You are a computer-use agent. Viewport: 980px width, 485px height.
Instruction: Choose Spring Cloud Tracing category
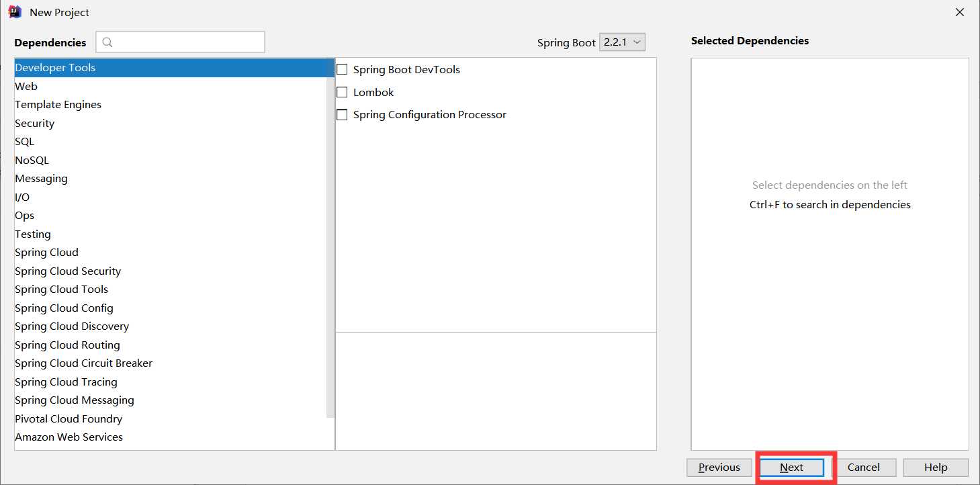pos(171,382)
